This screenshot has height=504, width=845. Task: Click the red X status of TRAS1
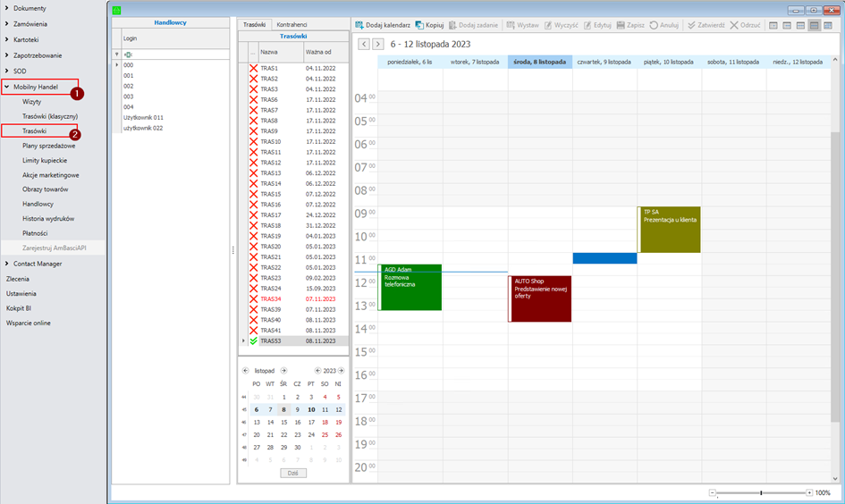tap(254, 69)
